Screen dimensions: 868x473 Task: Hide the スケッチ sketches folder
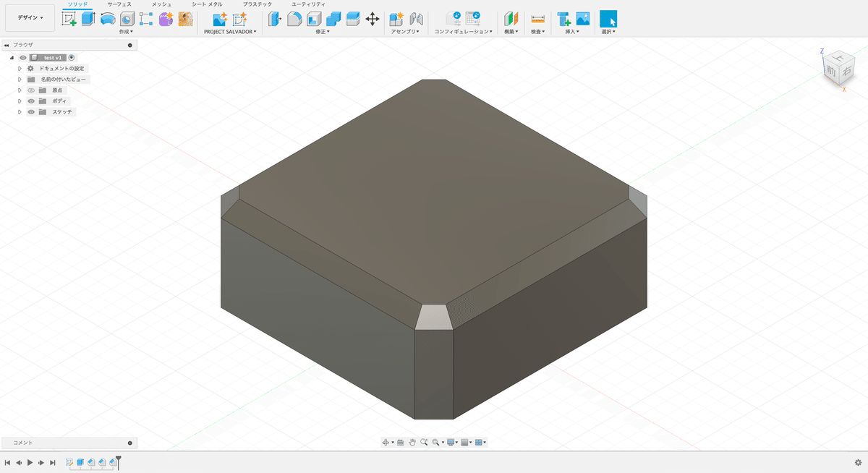[31, 112]
